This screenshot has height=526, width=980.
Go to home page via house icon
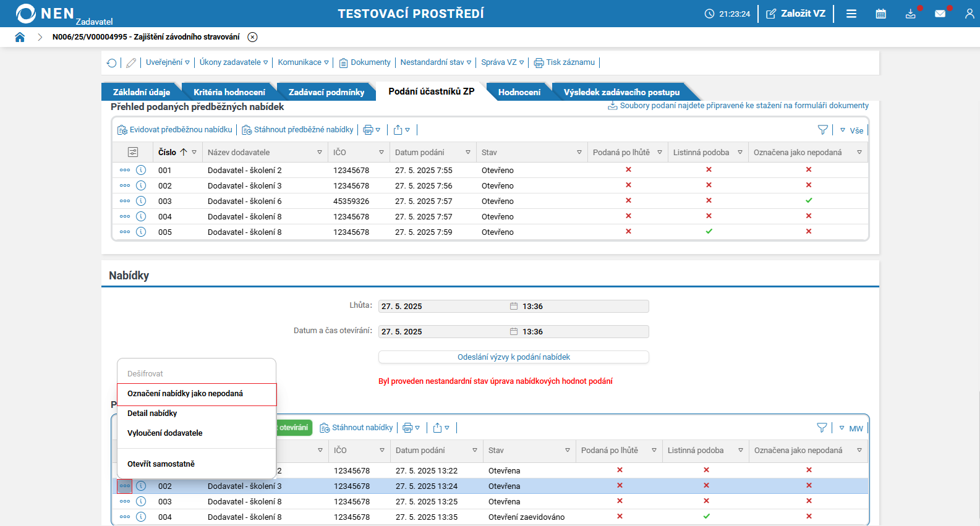(20, 37)
